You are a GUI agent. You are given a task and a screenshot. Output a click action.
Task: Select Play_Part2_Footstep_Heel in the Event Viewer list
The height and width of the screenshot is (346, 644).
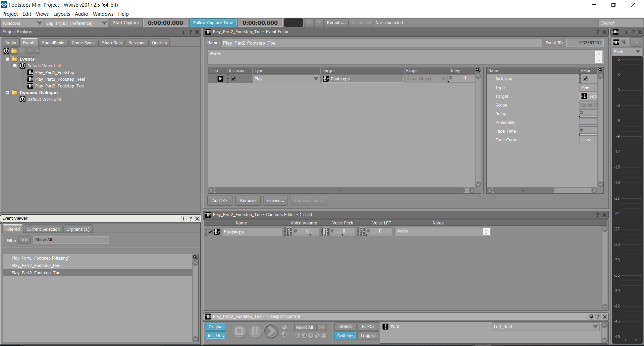[98, 266]
